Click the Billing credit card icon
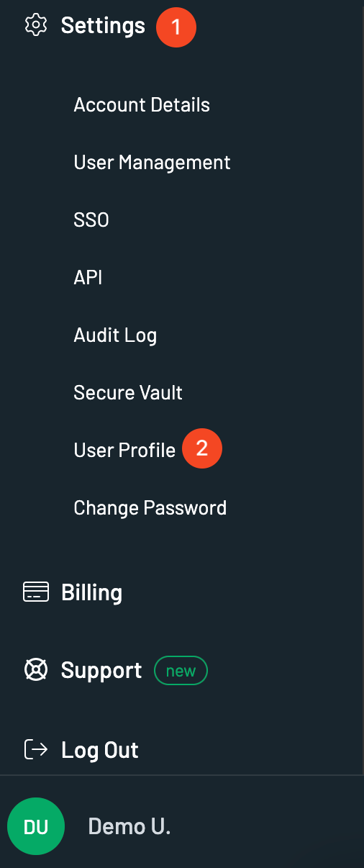 (x=36, y=592)
